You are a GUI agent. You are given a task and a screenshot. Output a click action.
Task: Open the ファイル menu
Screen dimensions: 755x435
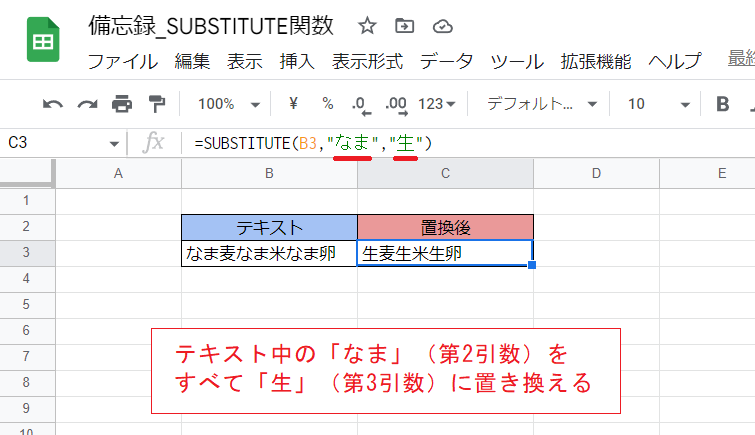pyautogui.click(x=123, y=62)
